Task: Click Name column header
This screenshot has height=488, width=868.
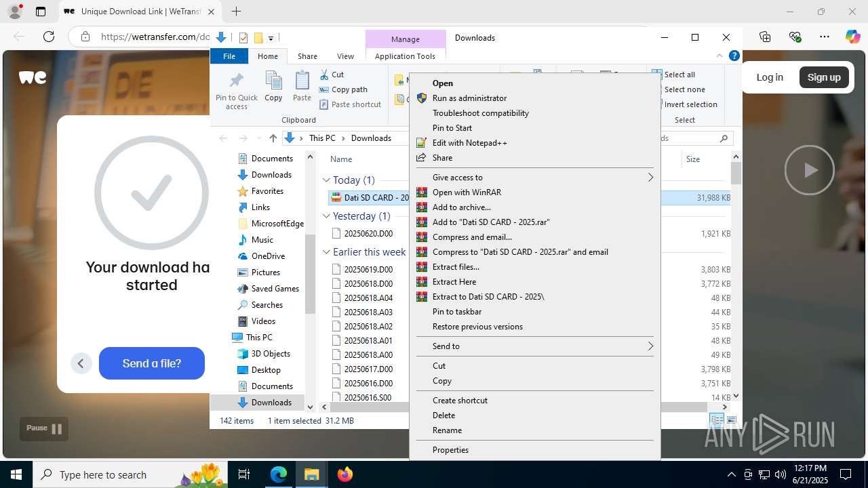Action: pyautogui.click(x=341, y=159)
